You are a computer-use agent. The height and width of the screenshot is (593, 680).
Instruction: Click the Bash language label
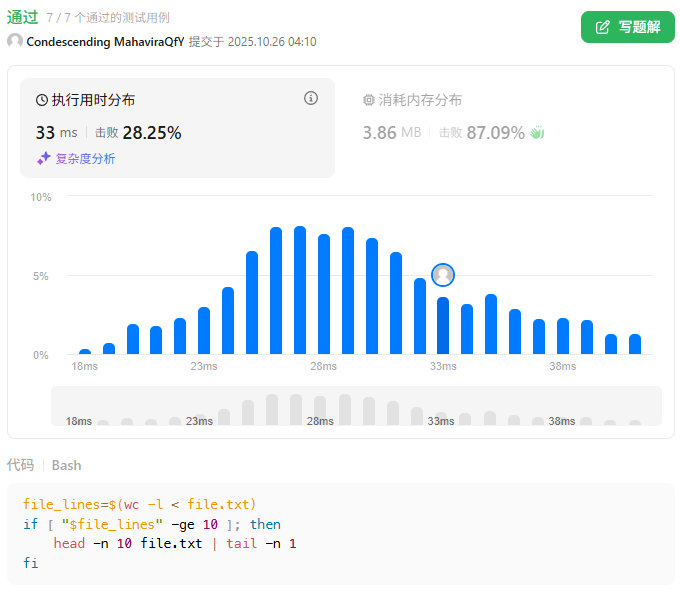click(x=67, y=465)
